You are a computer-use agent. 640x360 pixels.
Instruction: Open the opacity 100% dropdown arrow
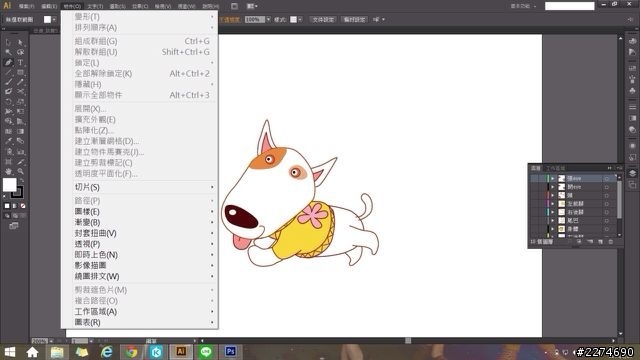(268, 19)
